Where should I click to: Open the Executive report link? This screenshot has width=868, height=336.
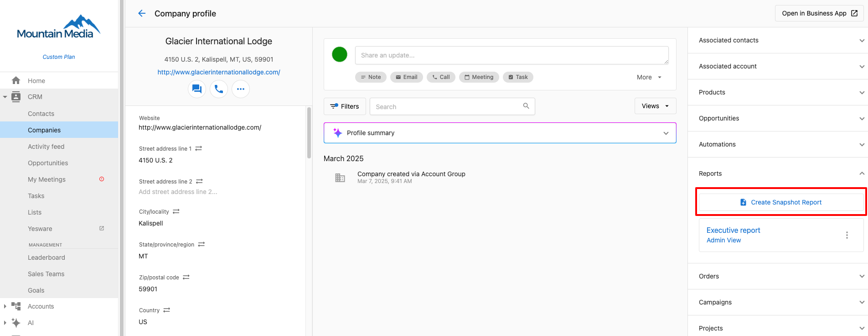733,230
